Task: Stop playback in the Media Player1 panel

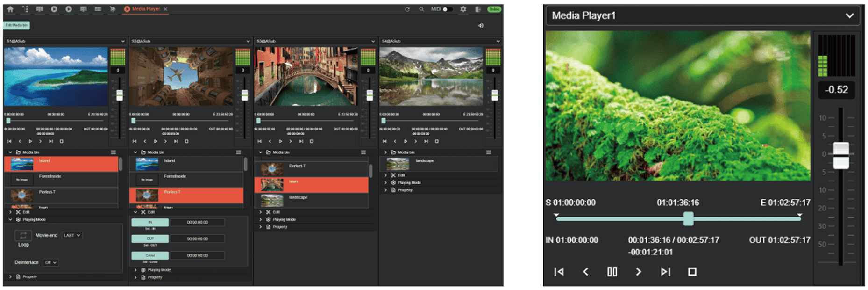Action: [692, 272]
